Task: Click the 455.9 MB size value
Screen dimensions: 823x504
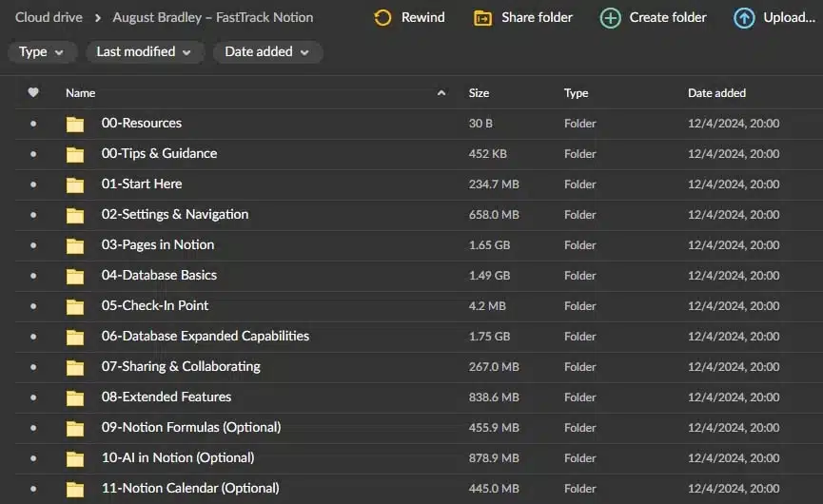Action: tap(494, 427)
